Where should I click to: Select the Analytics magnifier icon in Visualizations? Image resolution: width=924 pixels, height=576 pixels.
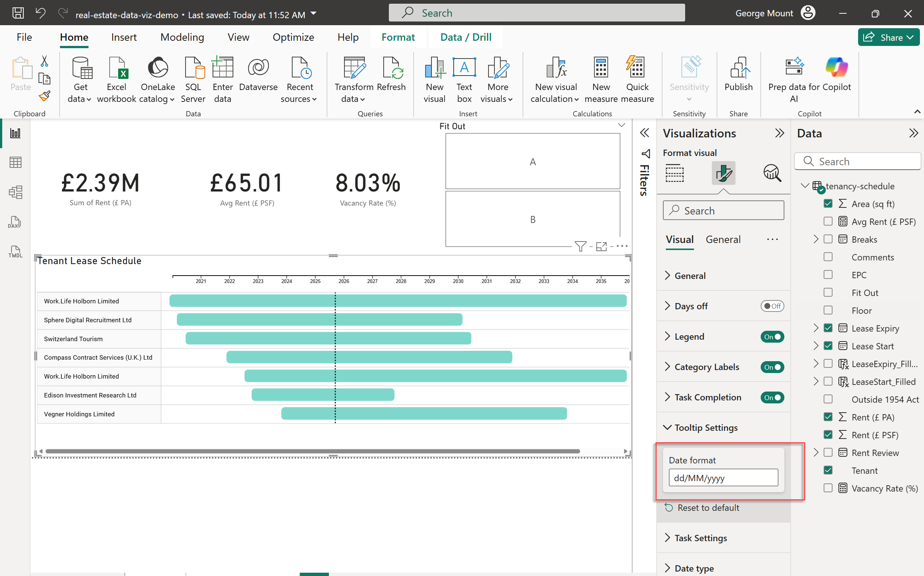click(x=772, y=173)
